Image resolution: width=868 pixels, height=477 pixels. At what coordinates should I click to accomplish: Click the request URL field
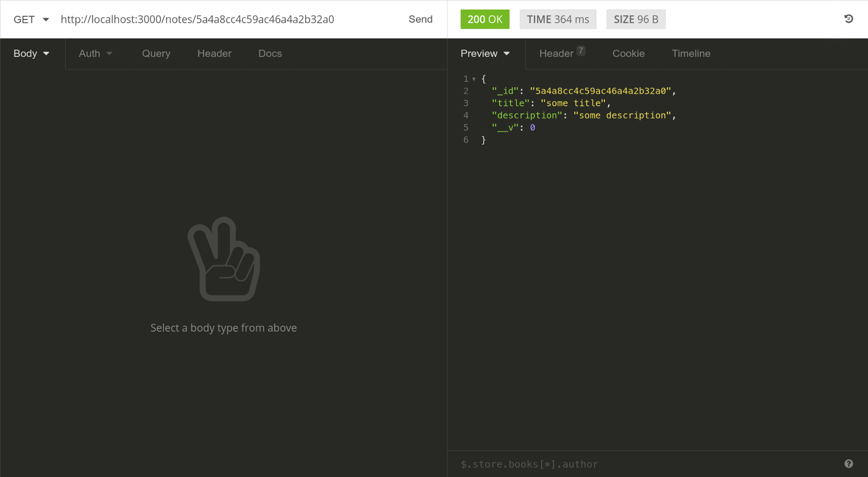[x=228, y=20]
